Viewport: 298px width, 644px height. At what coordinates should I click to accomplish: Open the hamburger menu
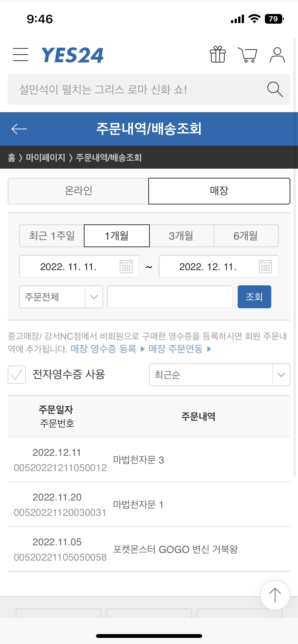(21, 54)
